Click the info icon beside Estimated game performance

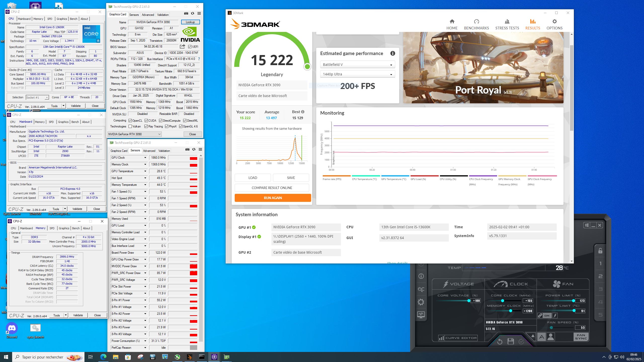(x=392, y=53)
